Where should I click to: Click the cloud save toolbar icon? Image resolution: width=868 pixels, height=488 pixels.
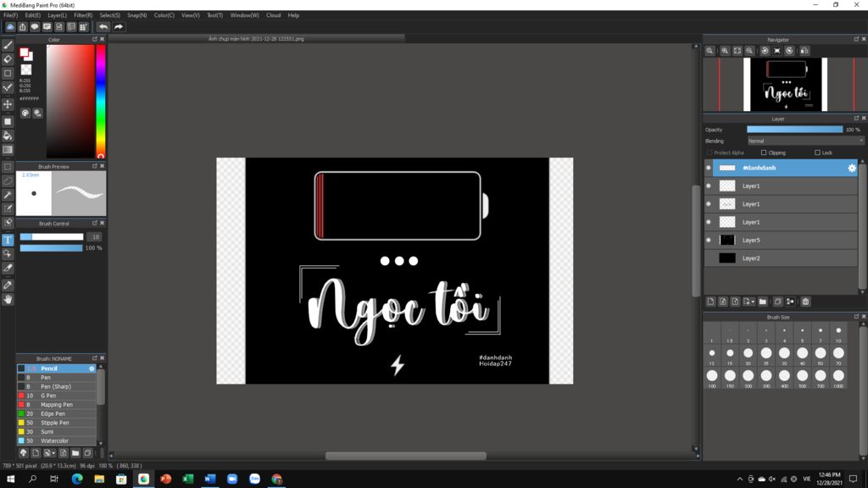10,26
